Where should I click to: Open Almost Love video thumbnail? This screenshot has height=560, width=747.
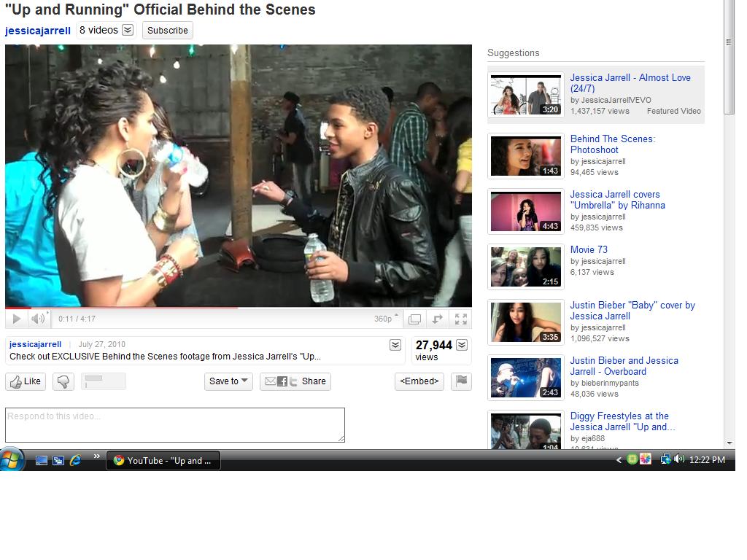click(x=526, y=95)
